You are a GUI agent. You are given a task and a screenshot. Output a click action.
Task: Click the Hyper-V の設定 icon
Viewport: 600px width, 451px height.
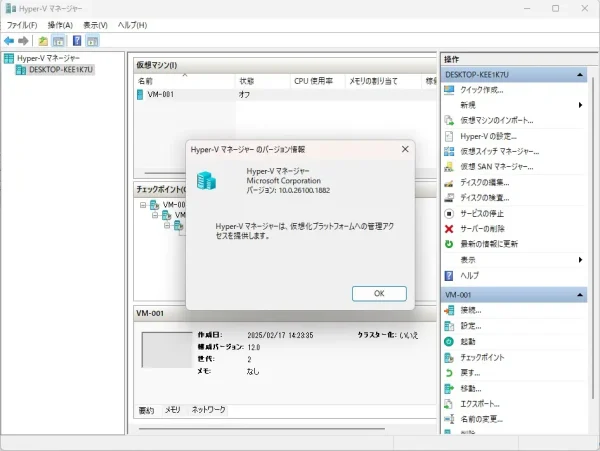click(x=449, y=136)
